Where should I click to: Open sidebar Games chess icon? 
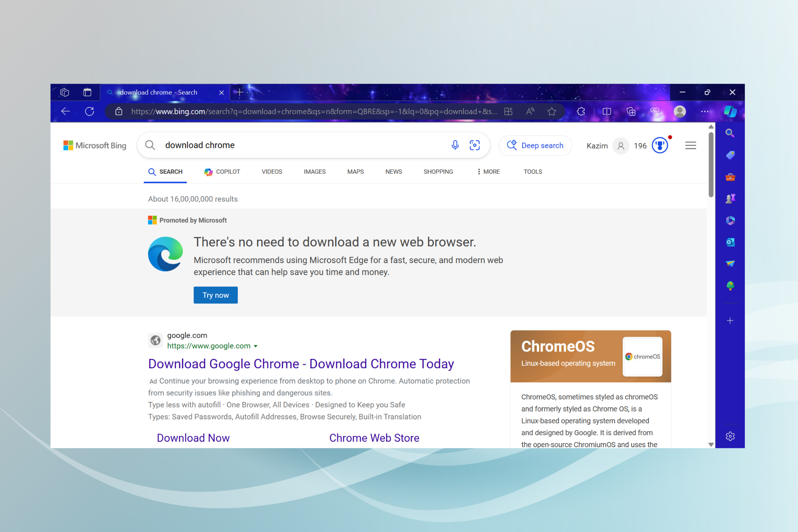coord(730,199)
